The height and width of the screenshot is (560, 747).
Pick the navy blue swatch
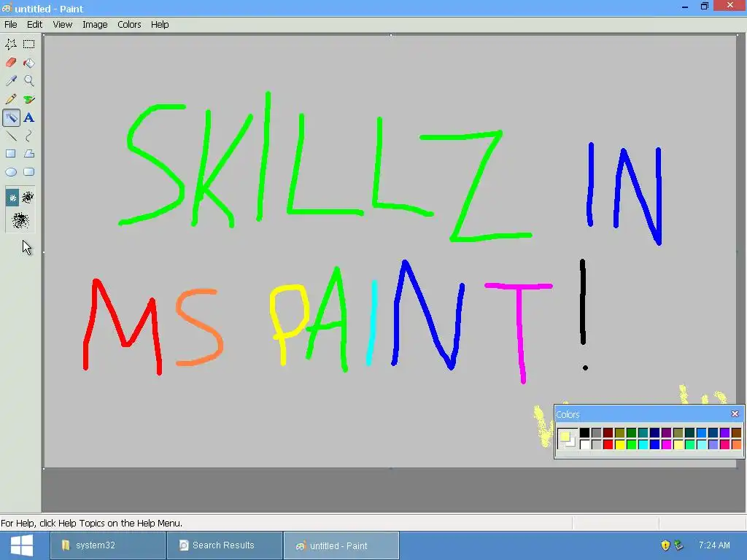(x=654, y=433)
